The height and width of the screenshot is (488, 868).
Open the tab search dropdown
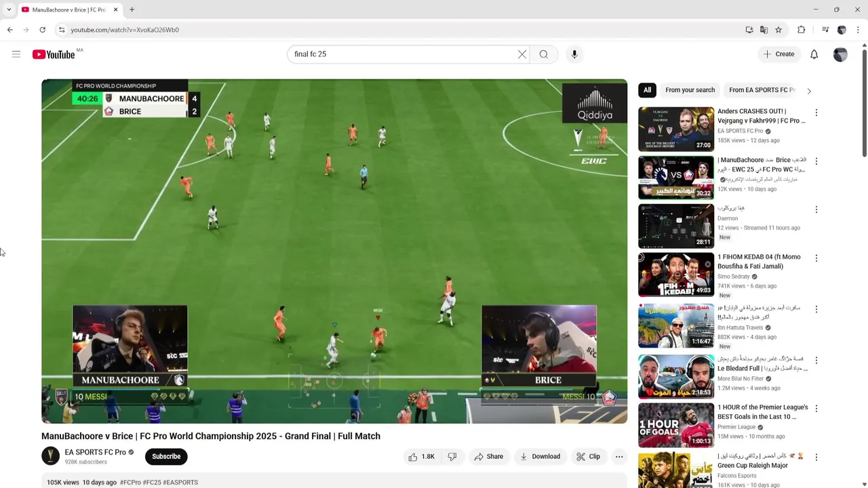pos(9,9)
